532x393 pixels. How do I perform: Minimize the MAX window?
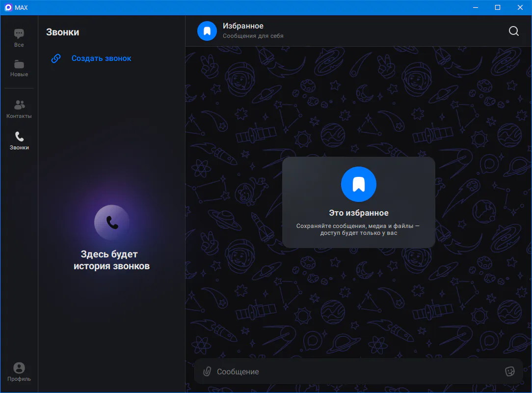(x=475, y=7)
